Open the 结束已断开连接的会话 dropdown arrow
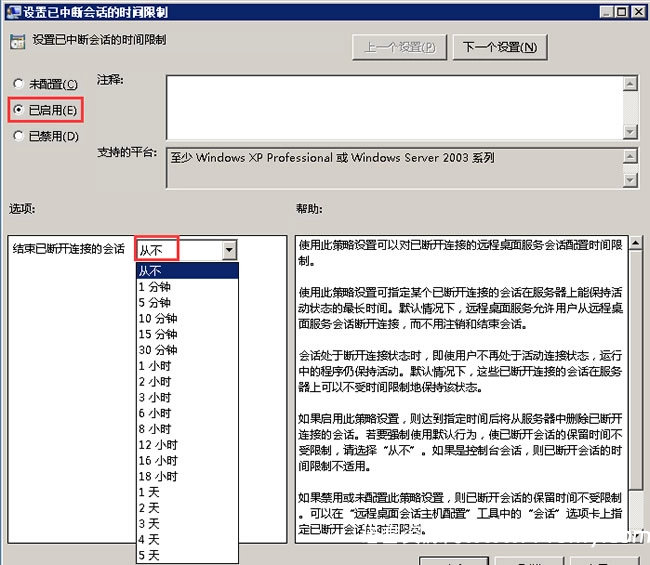 click(x=229, y=250)
